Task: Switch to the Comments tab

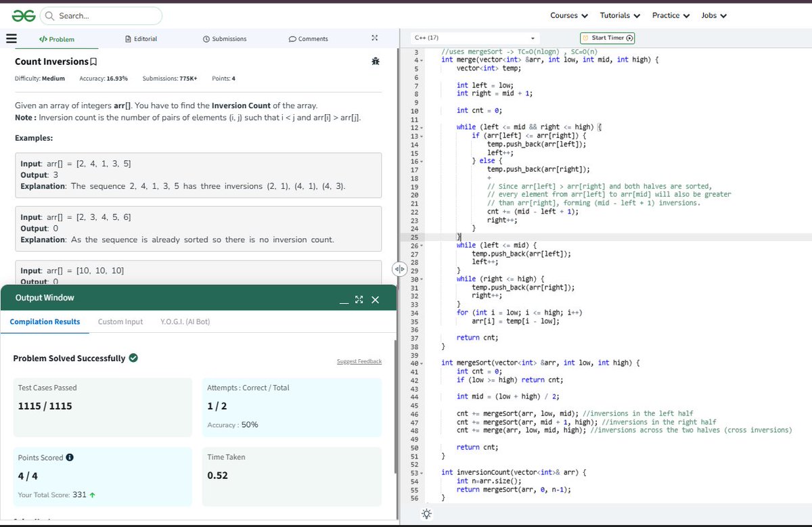Action: [x=309, y=39]
